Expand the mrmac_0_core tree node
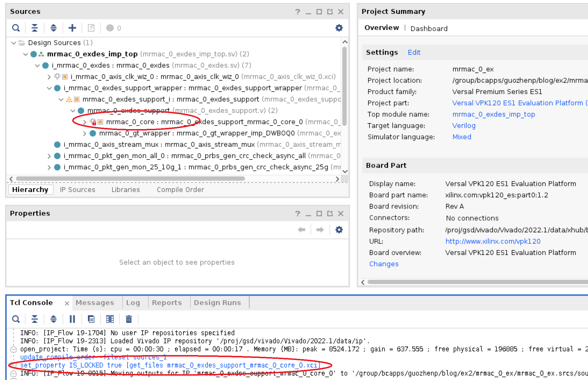Viewport: 588px width, 380px height. point(84,122)
